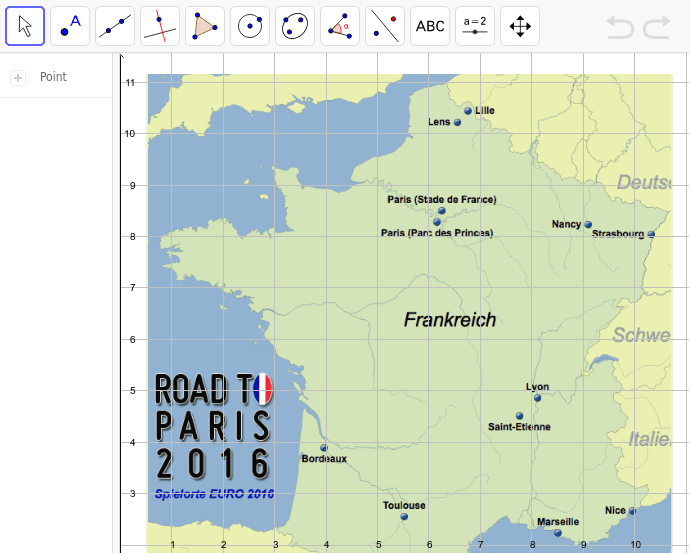Viewport: 691px width, 555px height.
Task: Click the Lyon city marker
Action: [537, 398]
